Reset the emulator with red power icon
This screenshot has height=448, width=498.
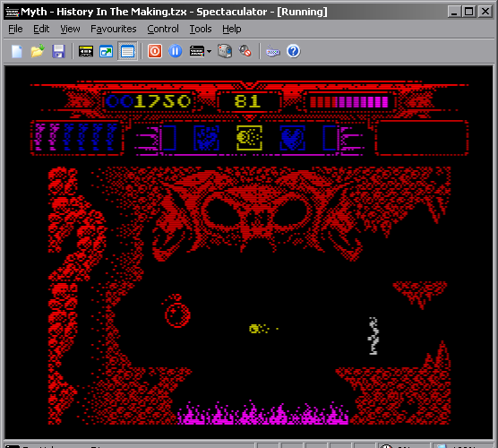(155, 51)
